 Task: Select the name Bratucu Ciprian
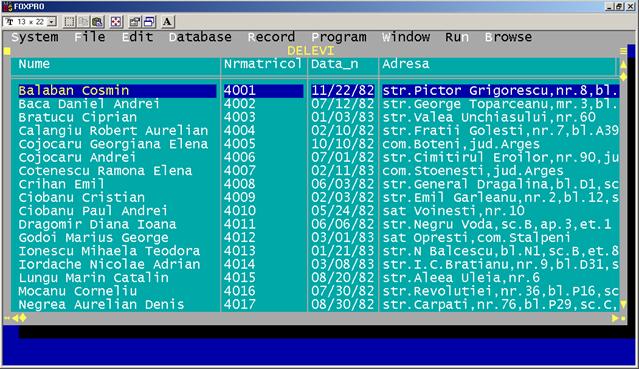pyautogui.click(x=78, y=117)
